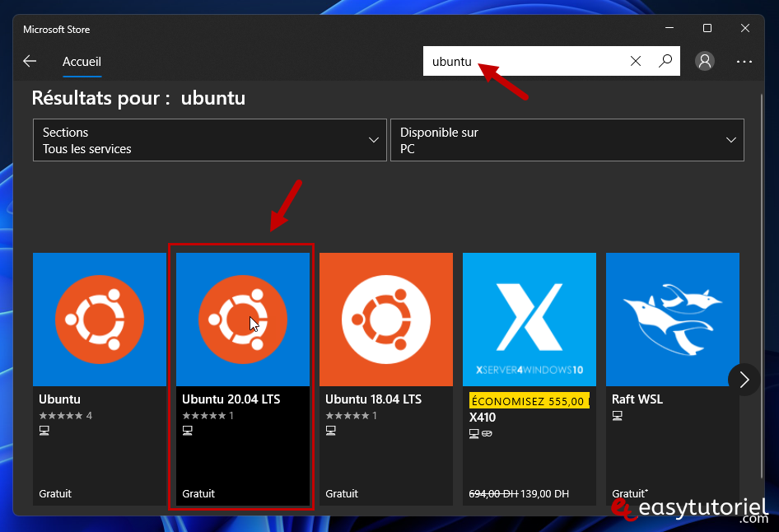Viewport: 779px width, 532px height.
Task: Click the plain Ubuntu app title
Action: point(59,399)
